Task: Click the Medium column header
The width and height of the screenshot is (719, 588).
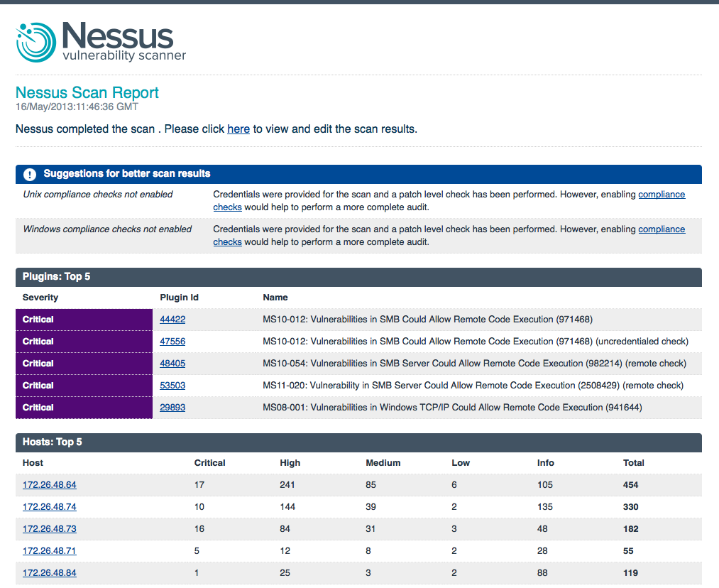Action: (383, 463)
